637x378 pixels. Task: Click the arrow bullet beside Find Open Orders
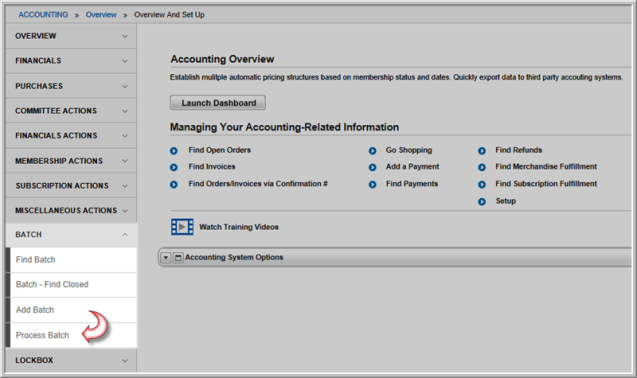click(174, 151)
